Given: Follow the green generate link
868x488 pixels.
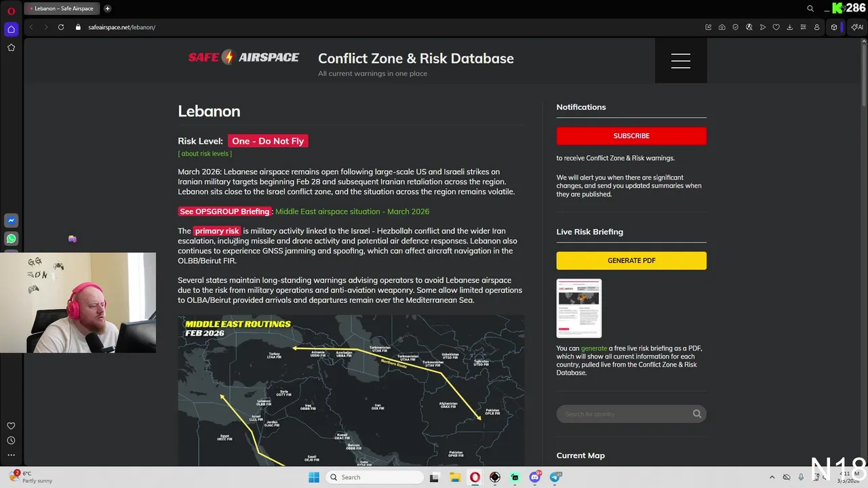Looking at the screenshot, I should 594,348.
